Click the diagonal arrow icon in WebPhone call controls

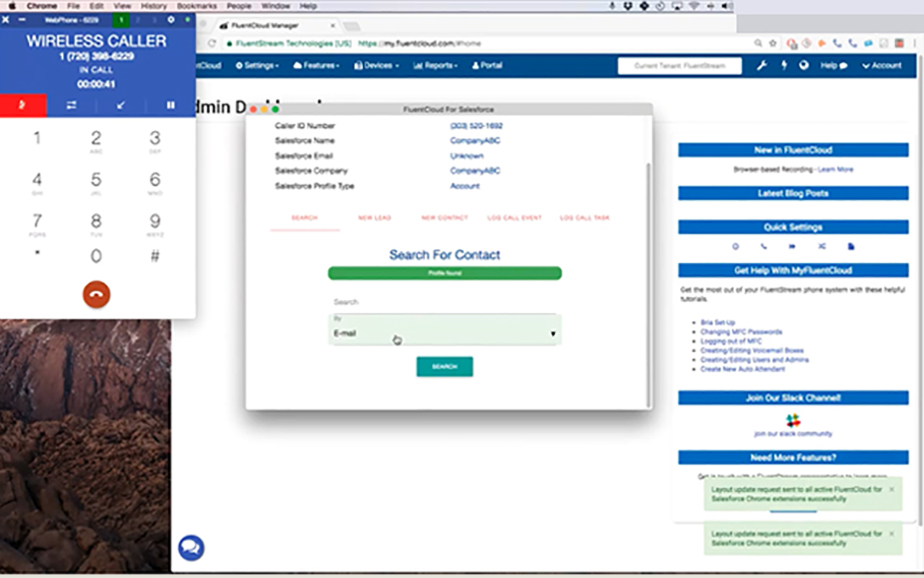pos(121,105)
